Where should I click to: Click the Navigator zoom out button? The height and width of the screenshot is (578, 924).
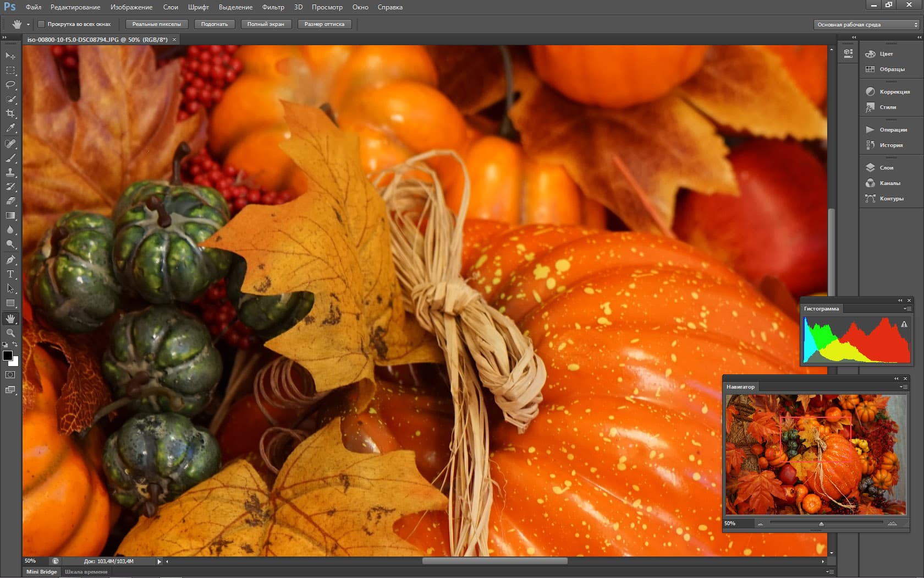(761, 524)
